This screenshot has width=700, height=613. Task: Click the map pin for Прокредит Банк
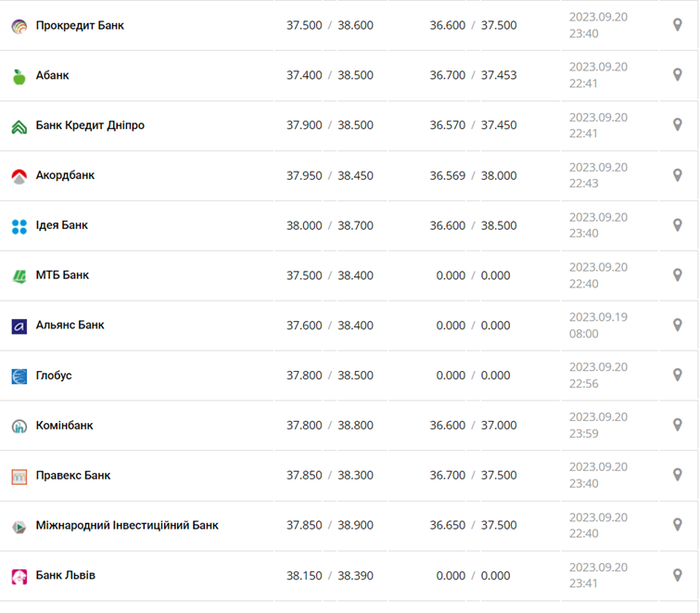pyautogui.click(x=677, y=25)
